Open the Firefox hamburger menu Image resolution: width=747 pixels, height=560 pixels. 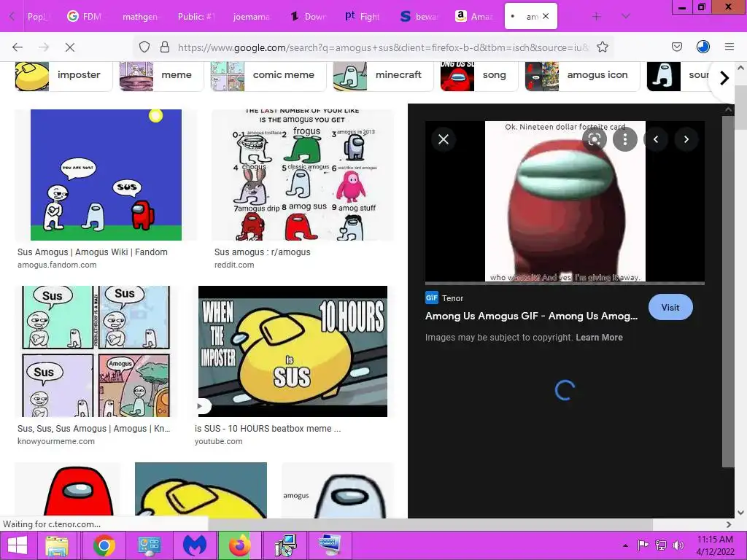point(729,47)
